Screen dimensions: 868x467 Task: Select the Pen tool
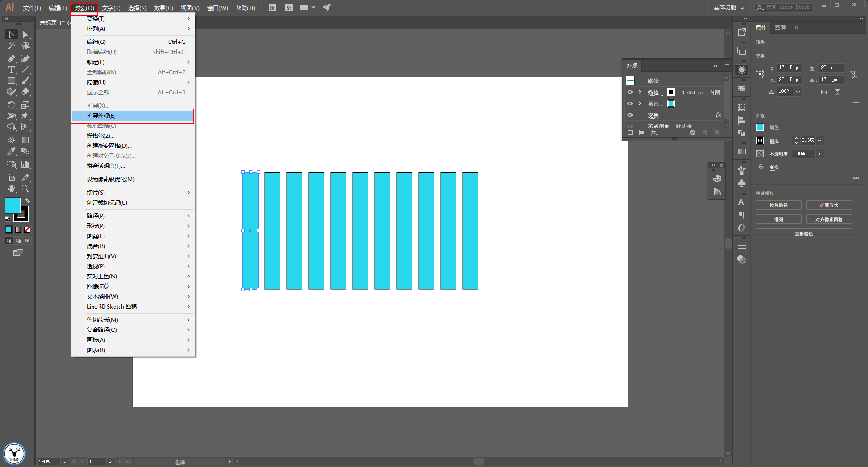coord(11,59)
